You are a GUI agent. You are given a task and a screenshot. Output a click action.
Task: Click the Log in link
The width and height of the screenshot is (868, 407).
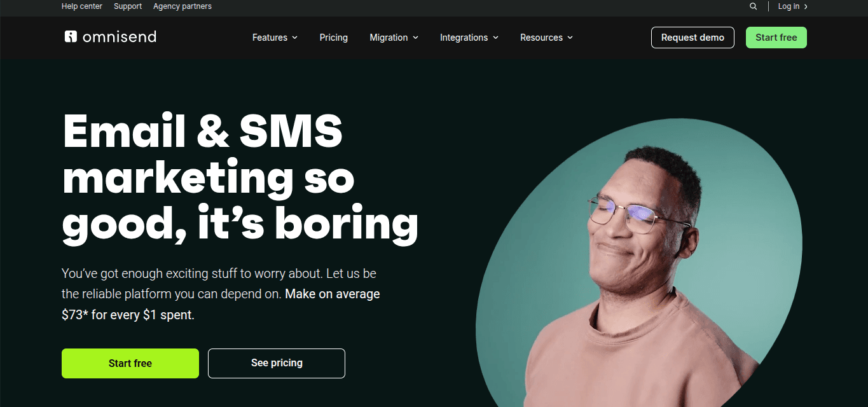point(789,6)
